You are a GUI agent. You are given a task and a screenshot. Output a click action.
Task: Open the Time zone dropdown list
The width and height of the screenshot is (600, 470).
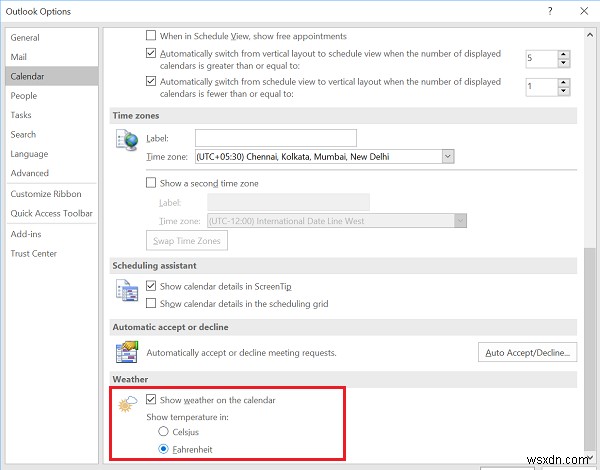[x=447, y=156]
